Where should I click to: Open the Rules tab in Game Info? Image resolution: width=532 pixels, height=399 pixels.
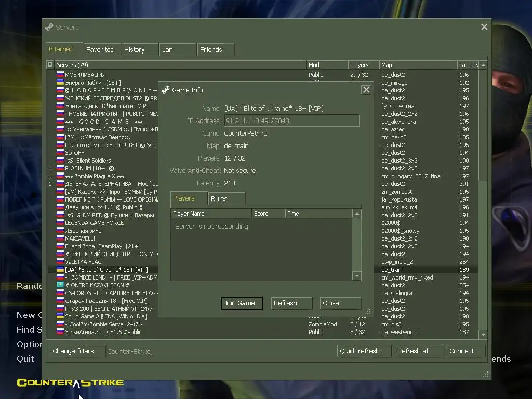[227, 199]
